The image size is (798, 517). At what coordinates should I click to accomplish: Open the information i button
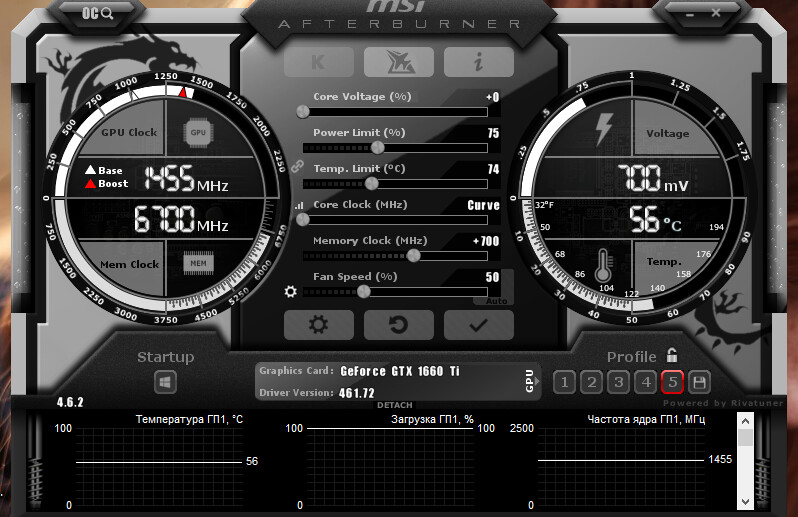click(478, 62)
